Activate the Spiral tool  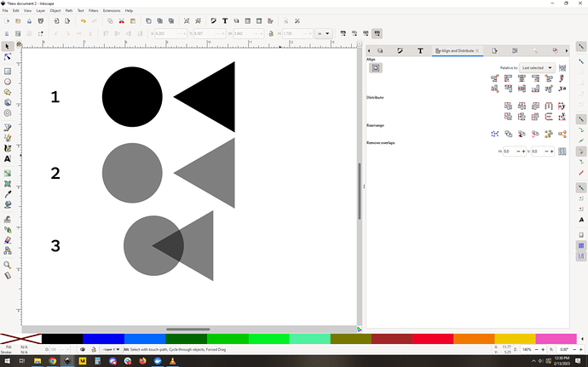tap(8, 112)
